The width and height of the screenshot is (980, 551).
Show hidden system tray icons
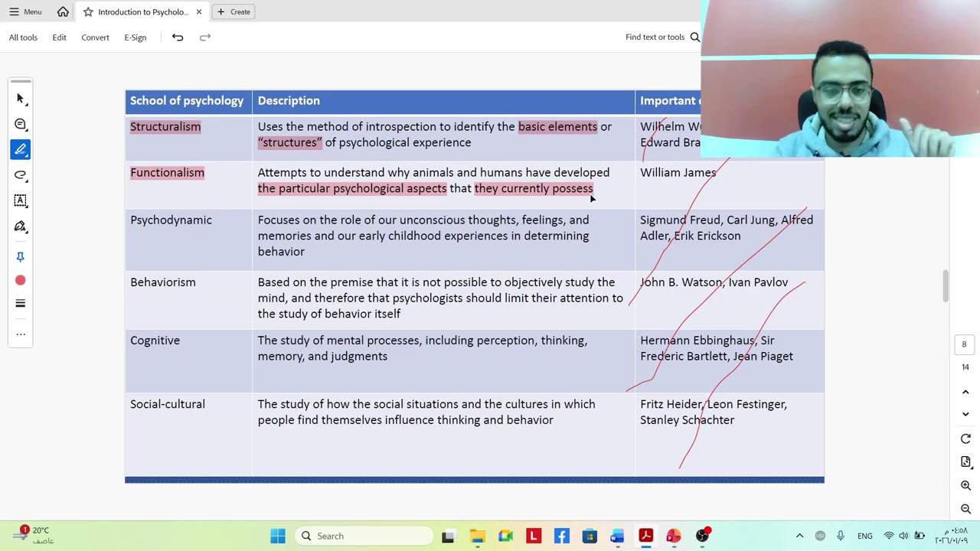pyautogui.click(x=799, y=536)
